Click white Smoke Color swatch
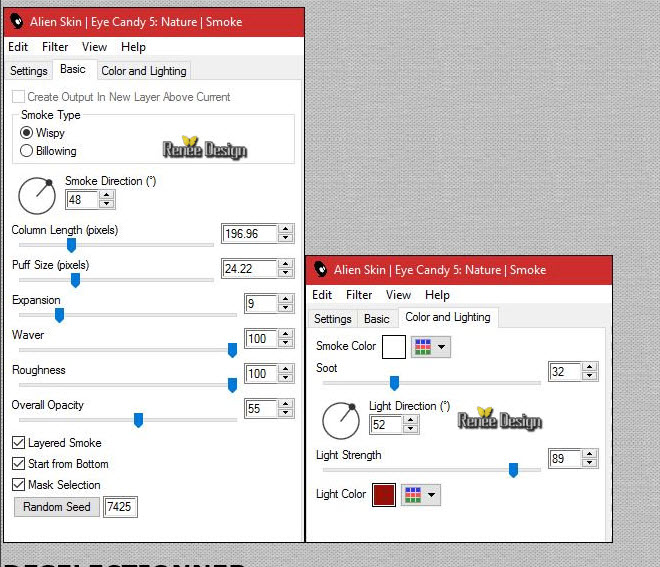660x567 pixels. (x=394, y=347)
